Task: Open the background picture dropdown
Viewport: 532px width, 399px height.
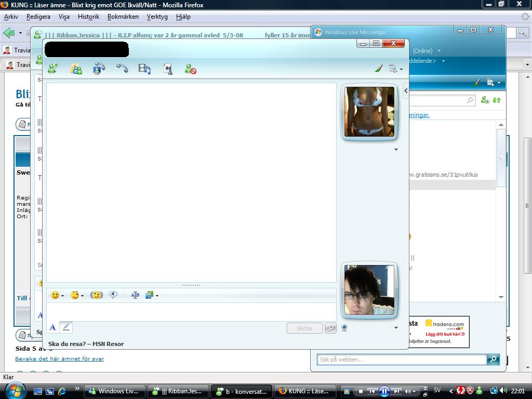Action: click(152, 295)
